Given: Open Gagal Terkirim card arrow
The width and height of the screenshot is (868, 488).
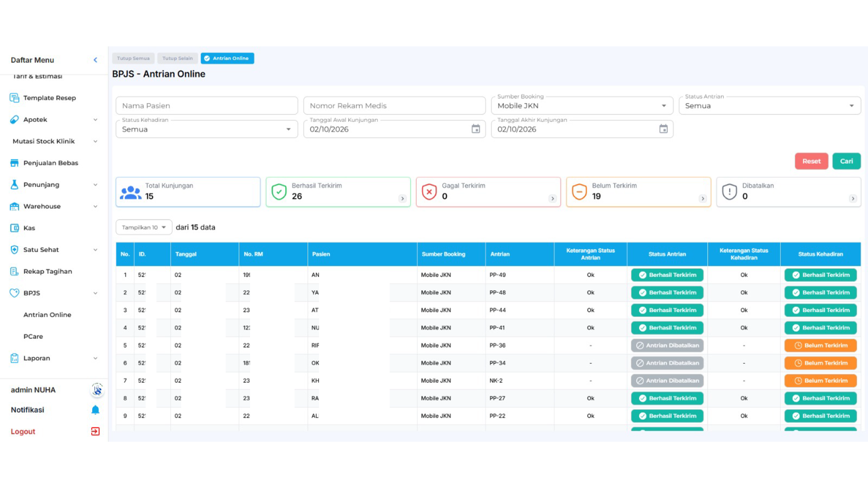Looking at the screenshot, I should [553, 198].
